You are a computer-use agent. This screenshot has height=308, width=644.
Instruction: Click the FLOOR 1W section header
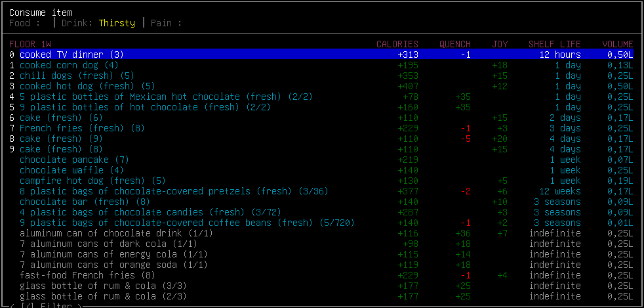[30, 44]
